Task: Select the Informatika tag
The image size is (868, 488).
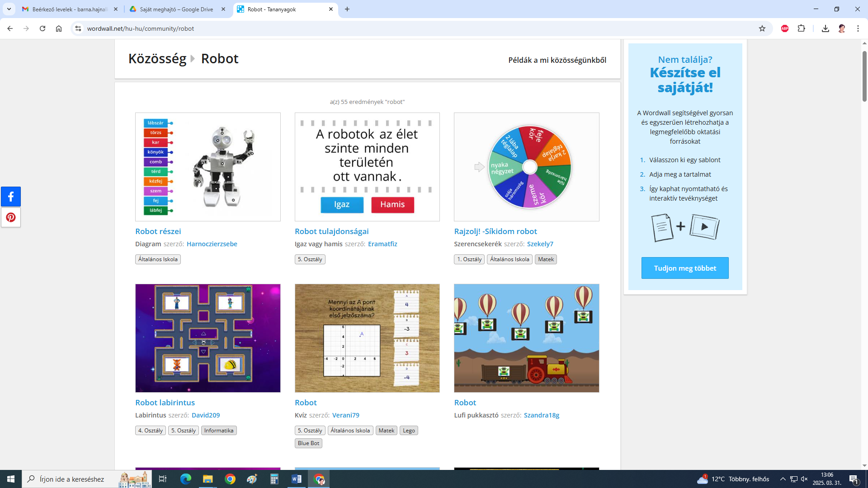Action: coord(219,430)
